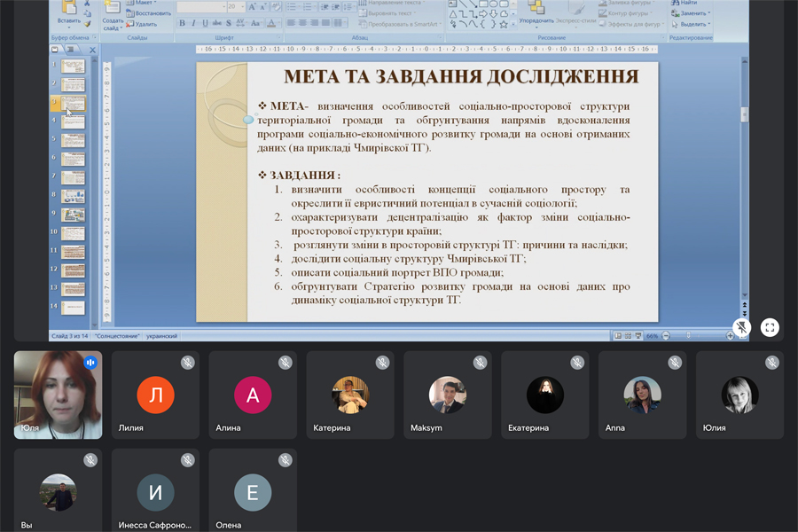The height and width of the screenshot is (532, 798).
Task: Click the Вставить paste icon
Action: pyautogui.click(x=68, y=10)
